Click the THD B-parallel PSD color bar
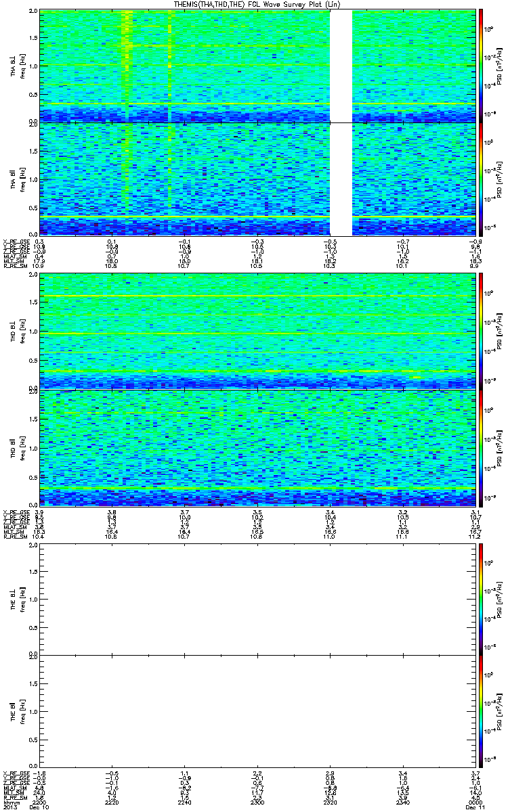Screen dimensions: 508x812 481,448
